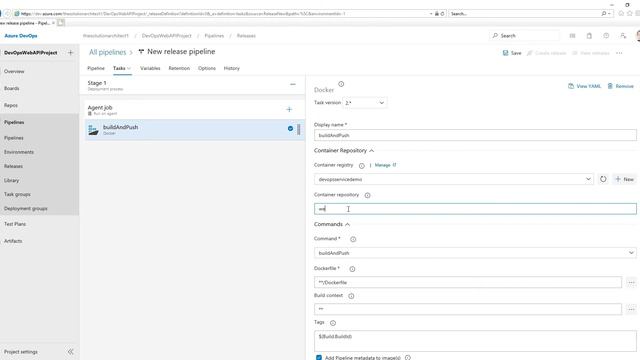Switch to the Pipeline tab
This screenshot has width=640, height=360.
click(x=96, y=69)
